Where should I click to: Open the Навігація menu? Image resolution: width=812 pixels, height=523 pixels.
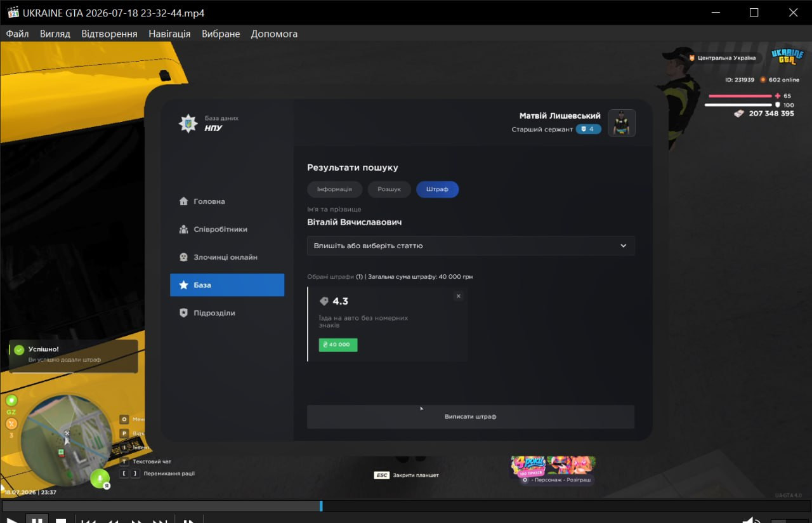tap(169, 34)
